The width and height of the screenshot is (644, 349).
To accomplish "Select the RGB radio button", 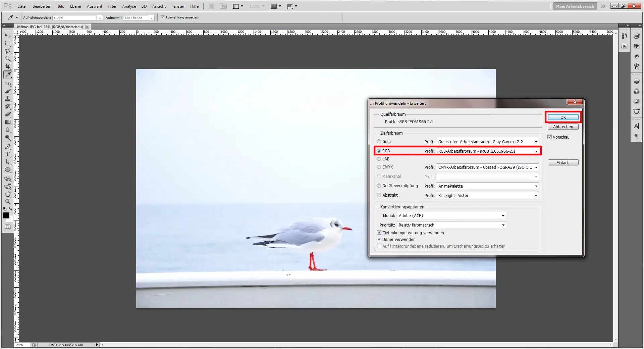I will [379, 151].
